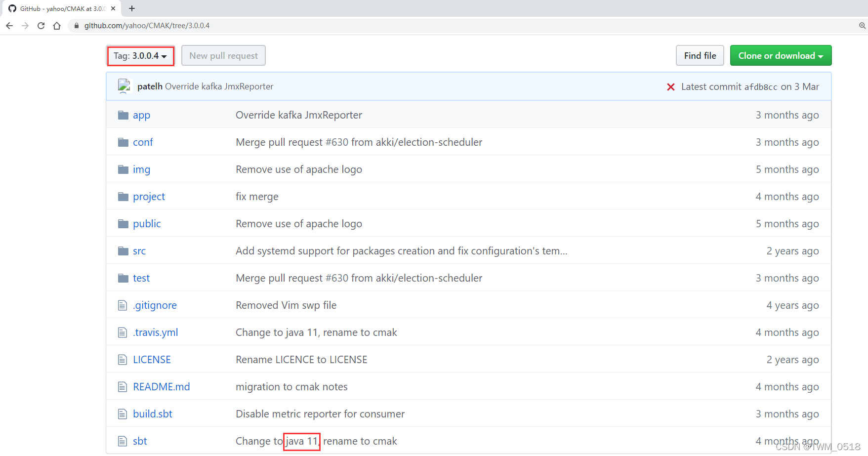Open the patelh author link

pyautogui.click(x=150, y=86)
